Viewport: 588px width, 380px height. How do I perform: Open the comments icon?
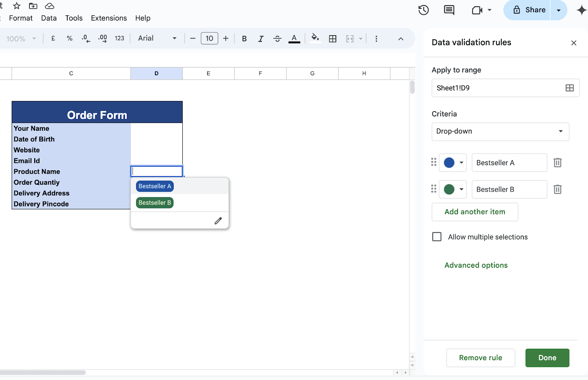click(x=449, y=10)
